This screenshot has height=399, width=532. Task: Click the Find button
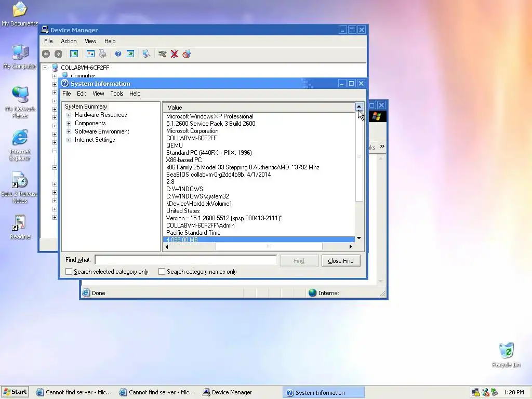(x=299, y=261)
